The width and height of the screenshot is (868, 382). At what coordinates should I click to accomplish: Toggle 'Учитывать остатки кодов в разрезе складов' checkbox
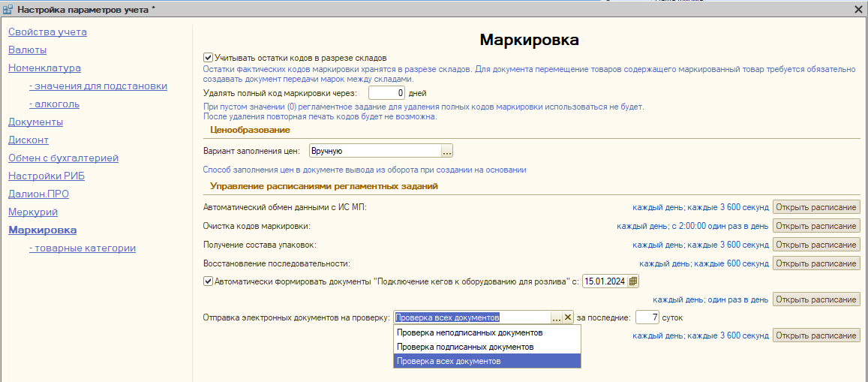click(208, 57)
